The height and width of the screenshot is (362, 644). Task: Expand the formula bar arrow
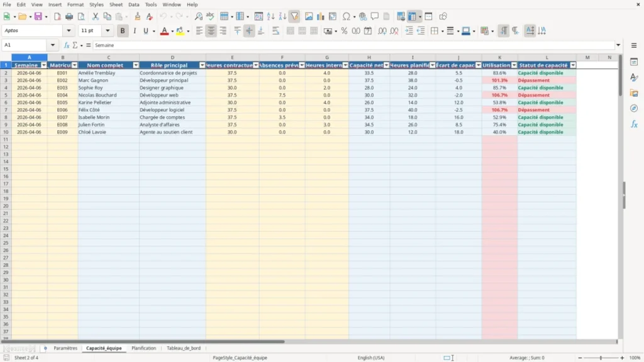click(618, 45)
